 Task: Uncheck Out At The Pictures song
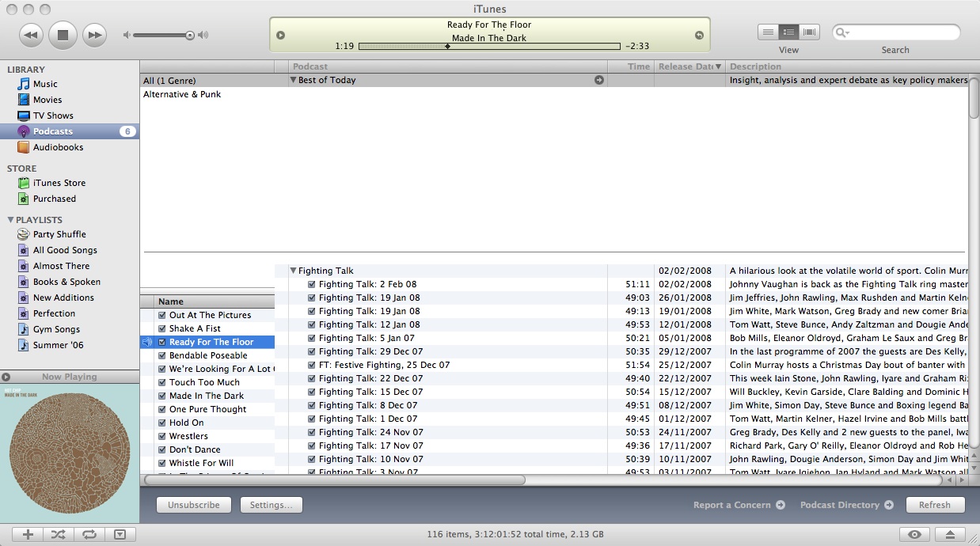(x=161, y=315)
